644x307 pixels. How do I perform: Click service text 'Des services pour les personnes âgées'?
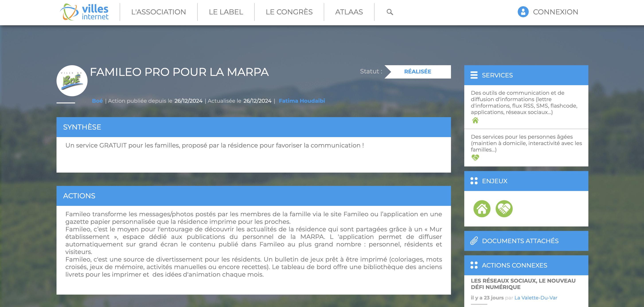coord(526,143)
